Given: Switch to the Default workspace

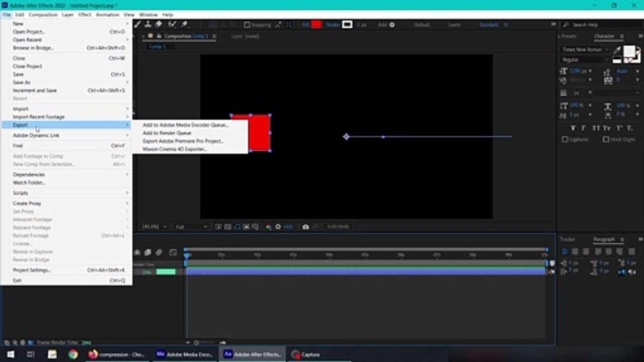Looking at the screenshot, I should coord(422,25).
